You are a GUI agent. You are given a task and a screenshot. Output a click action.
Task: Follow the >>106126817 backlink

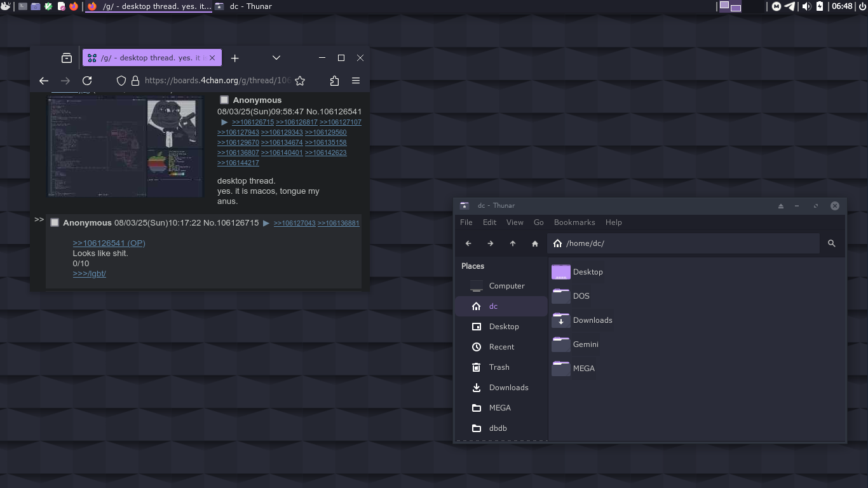tap(297, 122)
